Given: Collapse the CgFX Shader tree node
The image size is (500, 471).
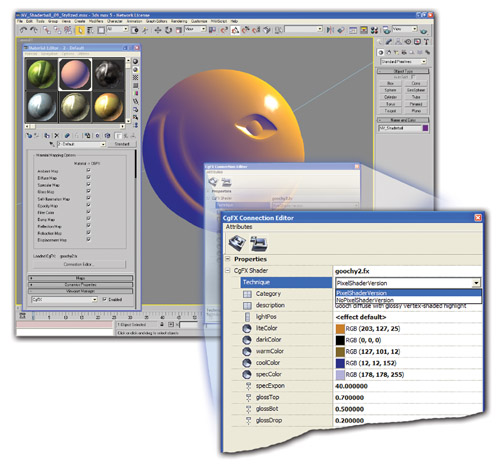Looking at the screenshot, I should tap(228, 271).
